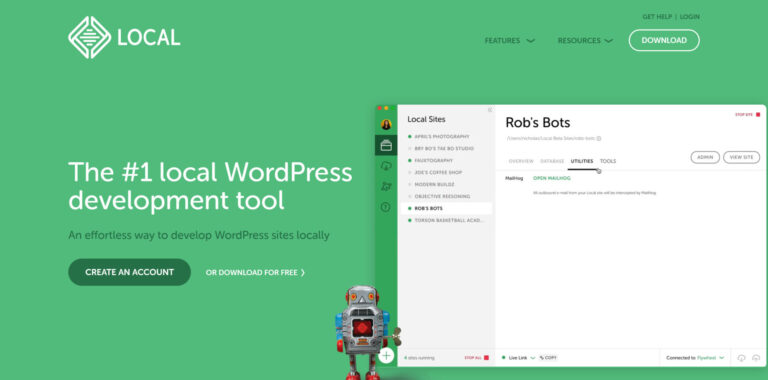Switch to the Database tab

[552, 161]
